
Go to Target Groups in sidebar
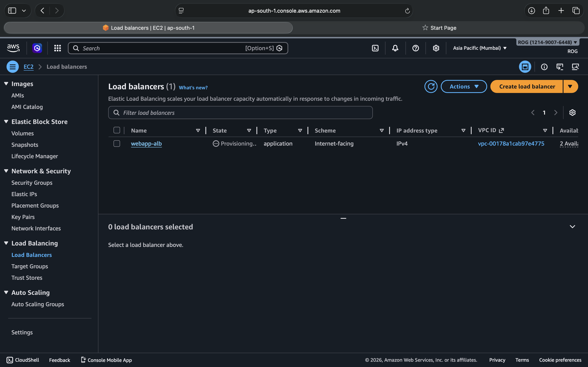30,266
